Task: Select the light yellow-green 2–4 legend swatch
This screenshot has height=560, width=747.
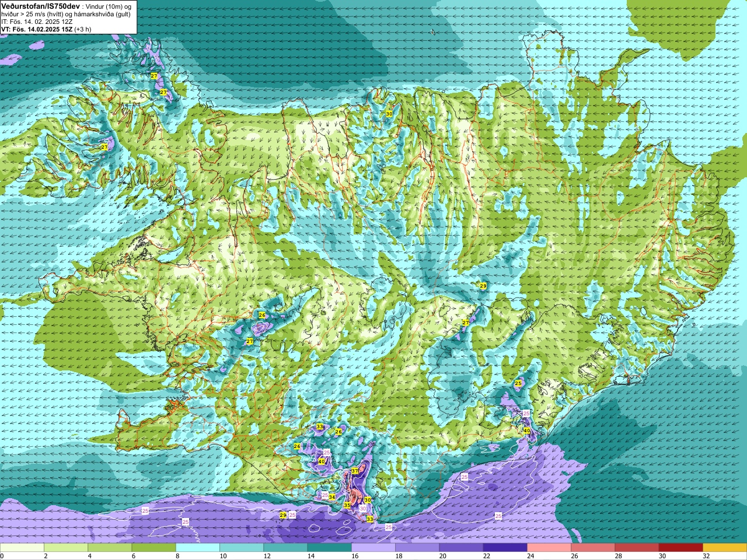Action: point(66,548)
